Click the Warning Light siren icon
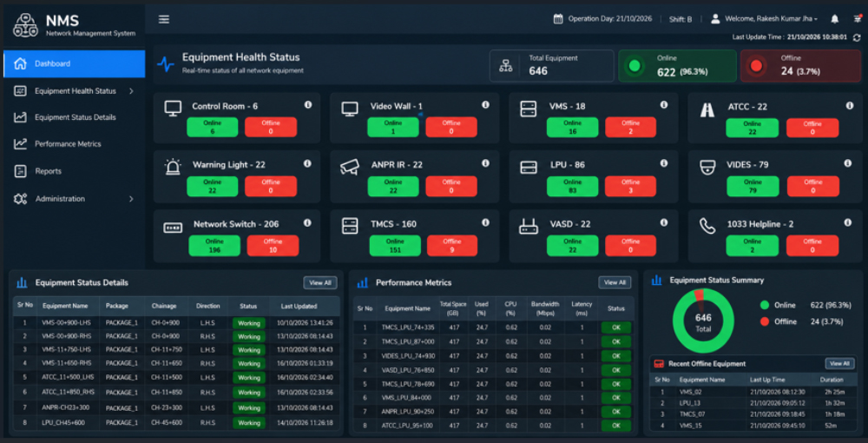The height and width of the screenshot is (443, 868). (173, 167)
